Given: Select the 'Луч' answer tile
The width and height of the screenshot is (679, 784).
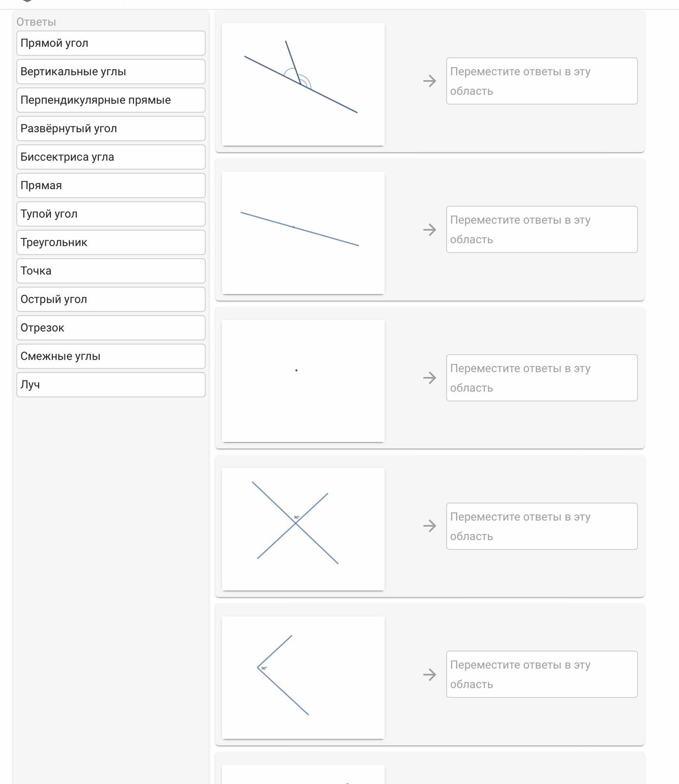Looking at the screenshot, I should click(111, 385).
